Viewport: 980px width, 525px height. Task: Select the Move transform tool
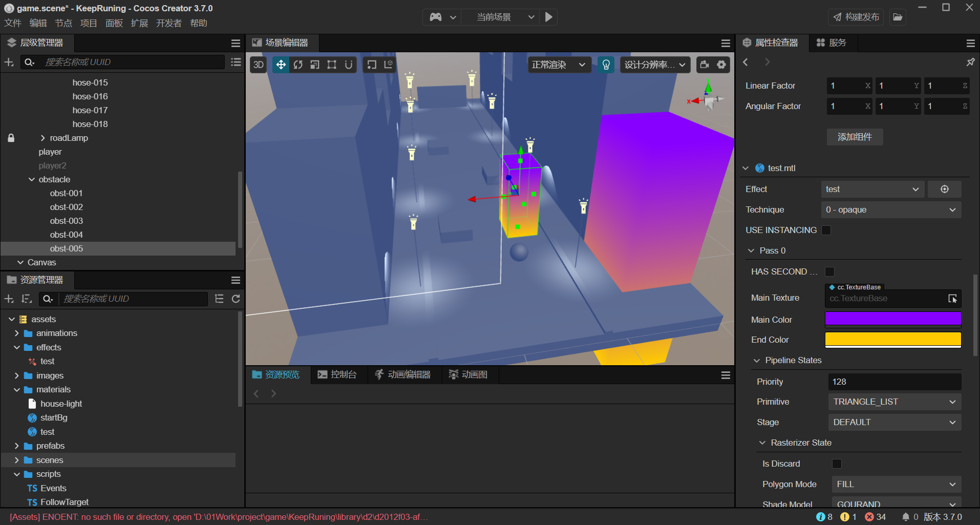click(x=280, y=65)
